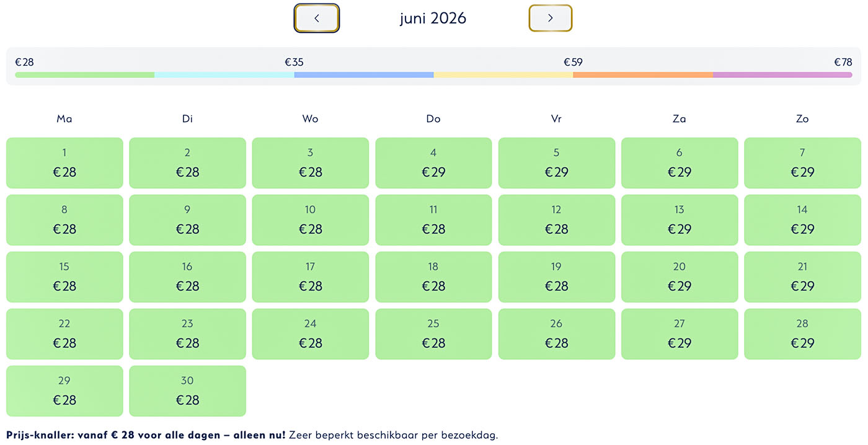Click orange €59 price legend segment

(x=642, y=75)
